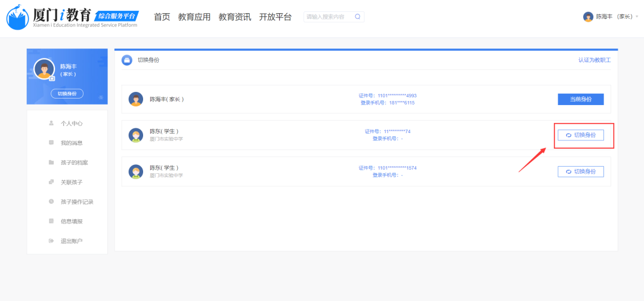
Task: Click 切换身份 for the last 陈东 student
Action: 580,171
